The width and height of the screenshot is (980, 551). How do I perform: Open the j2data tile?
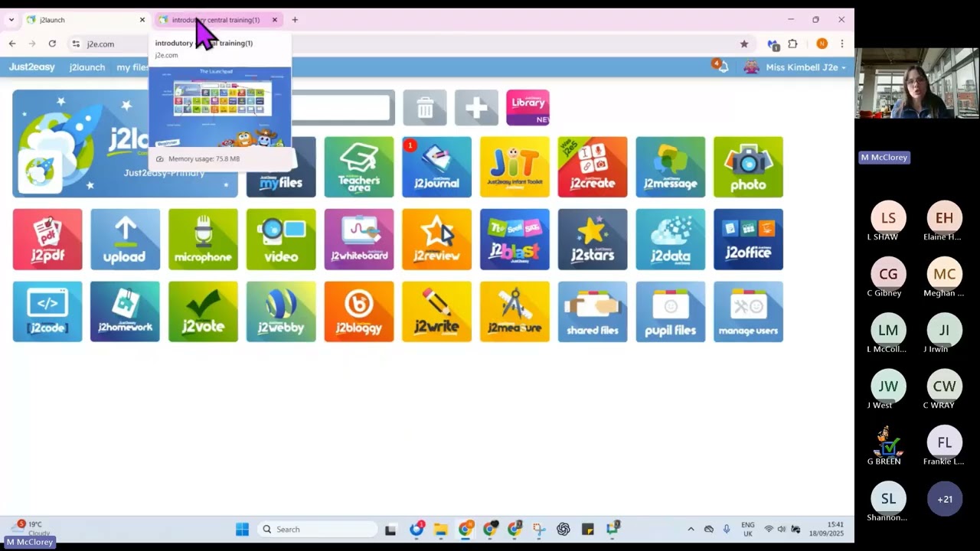pos(670,240)
